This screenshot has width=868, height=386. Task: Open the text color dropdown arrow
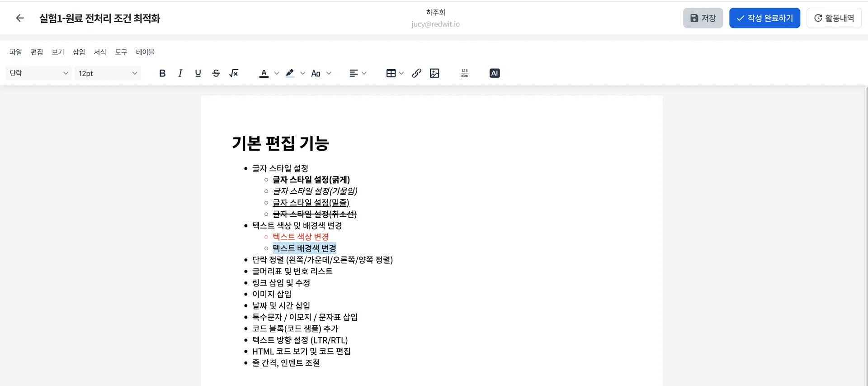(277, 73)
